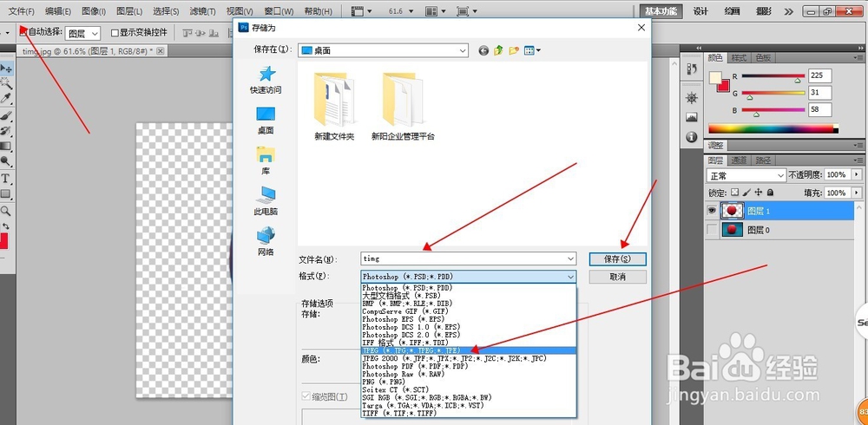Click the red R slider track

(x=773, y=75)
